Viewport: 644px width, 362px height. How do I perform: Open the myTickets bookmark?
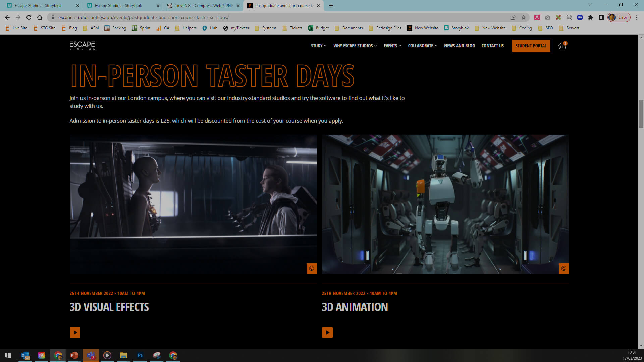point(236,28)
